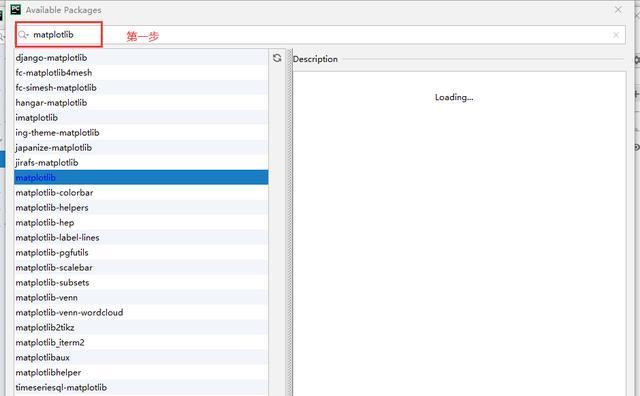Select matplotlib-venn-wordcloud package

[x=141, y=312]
